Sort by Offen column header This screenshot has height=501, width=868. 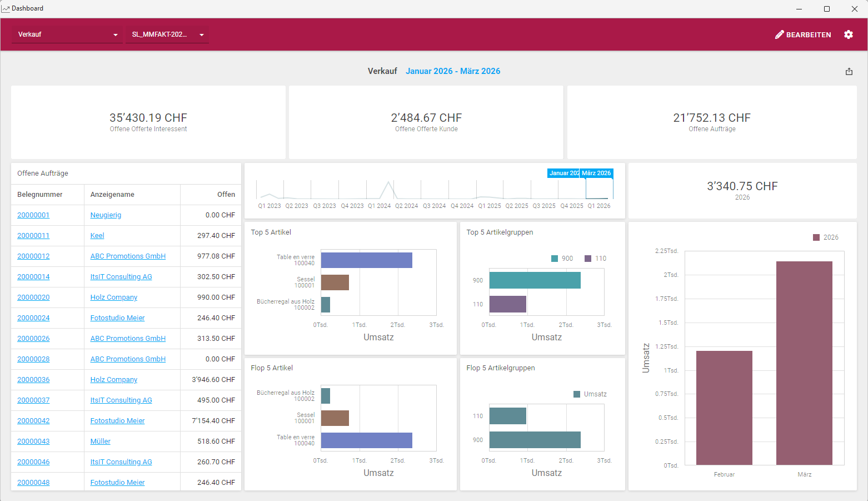(x=226, y=195)
